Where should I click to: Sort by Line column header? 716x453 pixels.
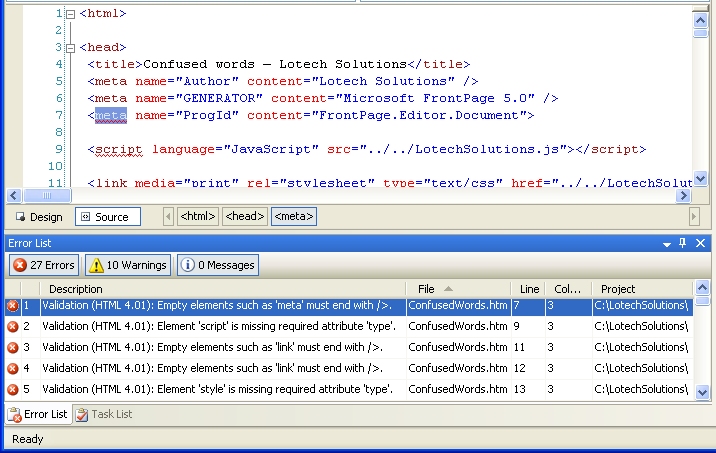point(528,289)
